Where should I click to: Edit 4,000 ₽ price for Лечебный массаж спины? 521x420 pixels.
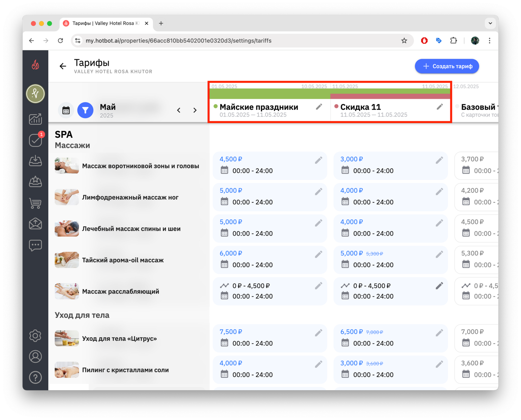[x=439, y=223]
